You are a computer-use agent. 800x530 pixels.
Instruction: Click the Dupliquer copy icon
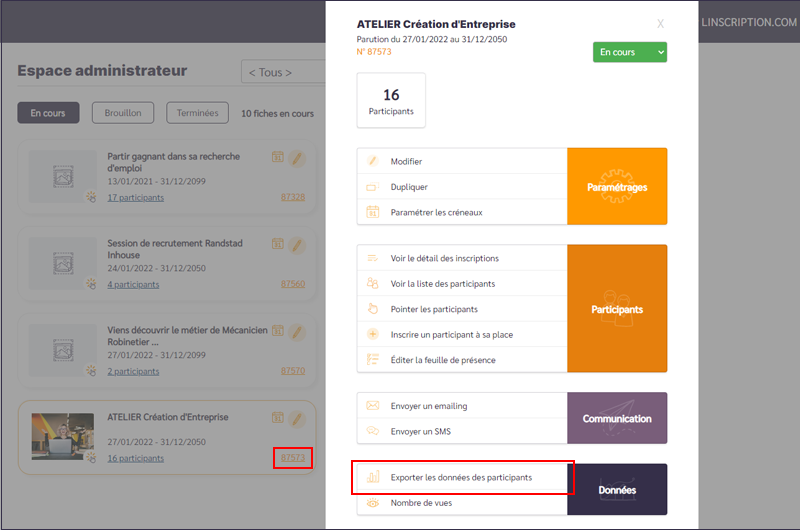click(372, 187)
